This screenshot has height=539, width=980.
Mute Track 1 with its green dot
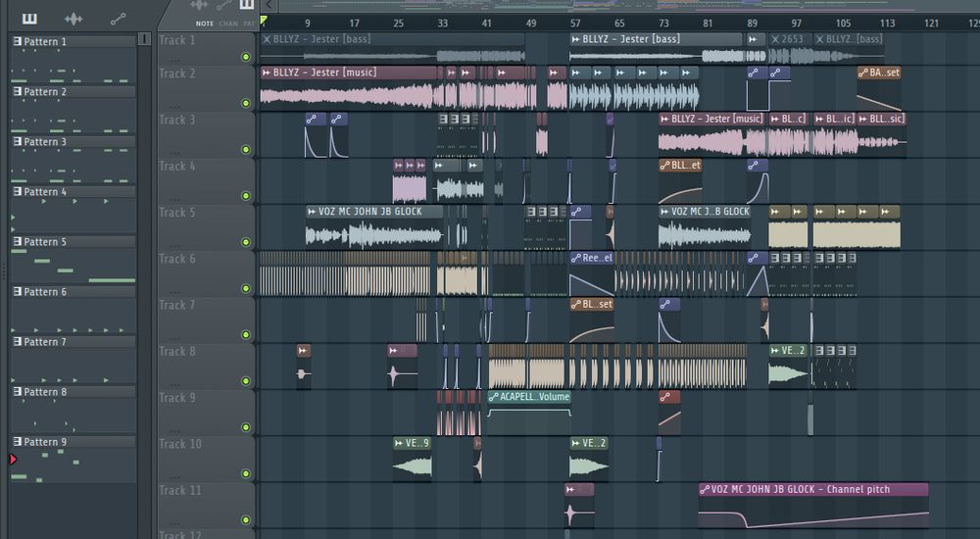coord(246,57)
